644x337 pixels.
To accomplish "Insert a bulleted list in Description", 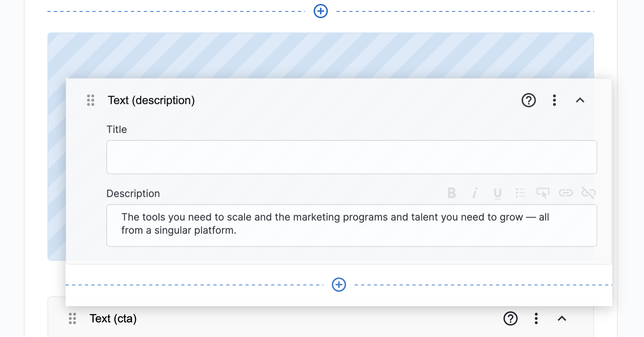I will coord(520,193).
